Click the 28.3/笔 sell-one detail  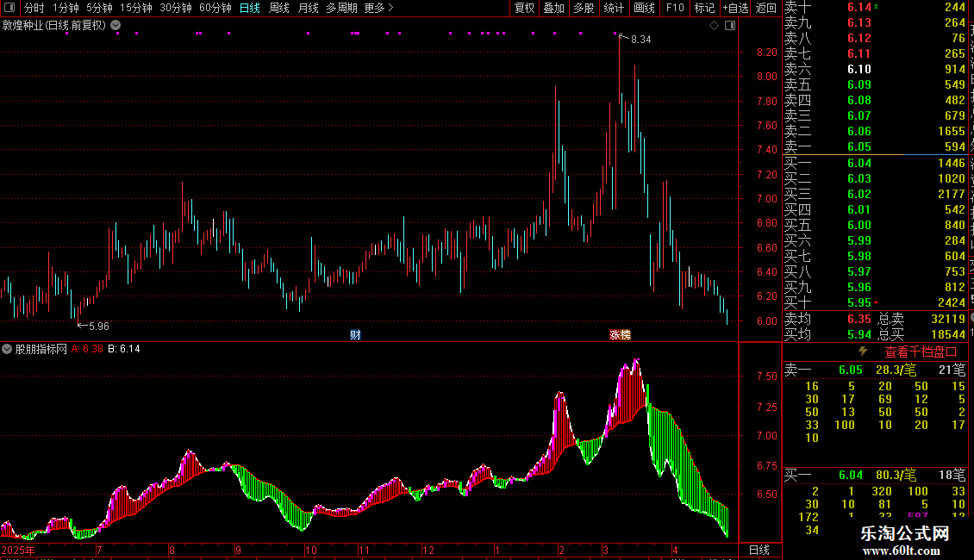point(896,370)
